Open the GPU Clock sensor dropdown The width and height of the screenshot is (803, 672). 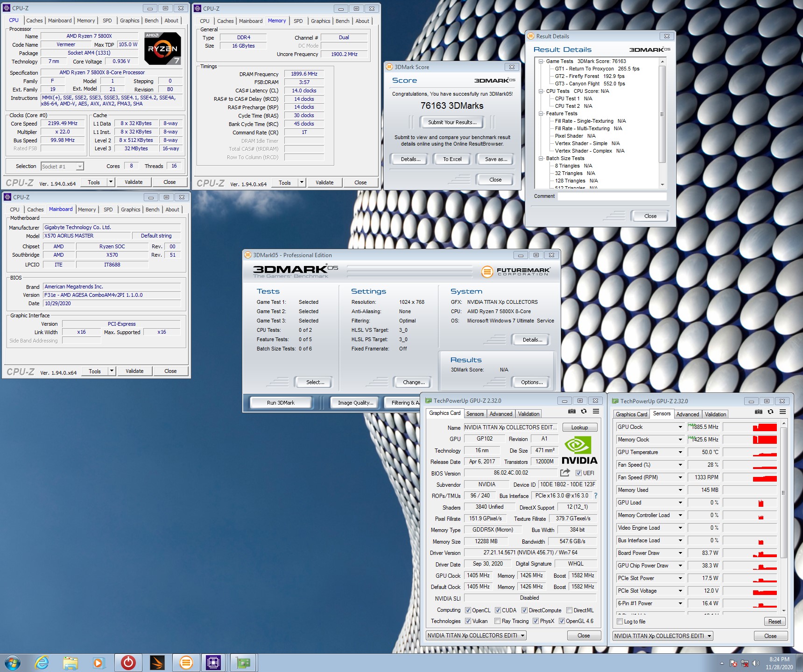coord(680,427)
